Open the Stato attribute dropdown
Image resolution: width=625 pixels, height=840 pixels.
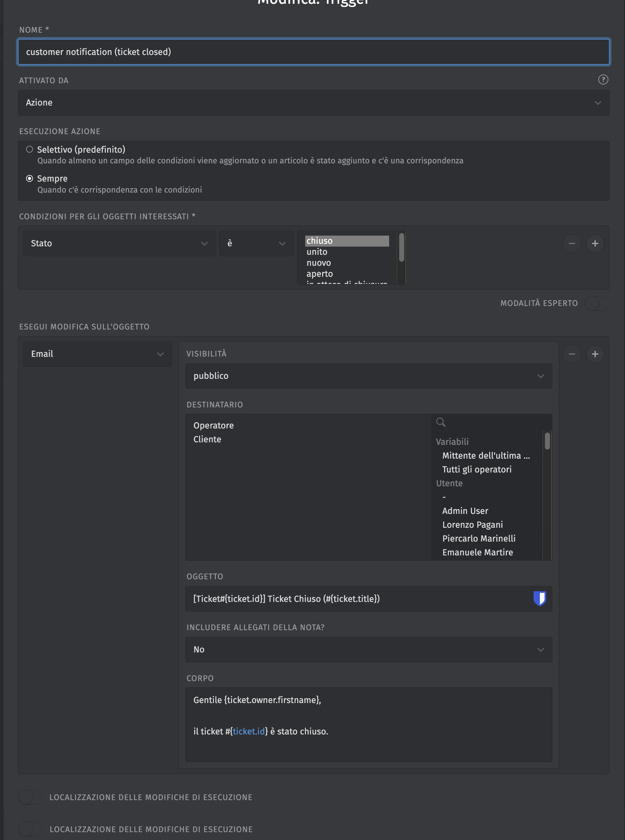(119, 243)
